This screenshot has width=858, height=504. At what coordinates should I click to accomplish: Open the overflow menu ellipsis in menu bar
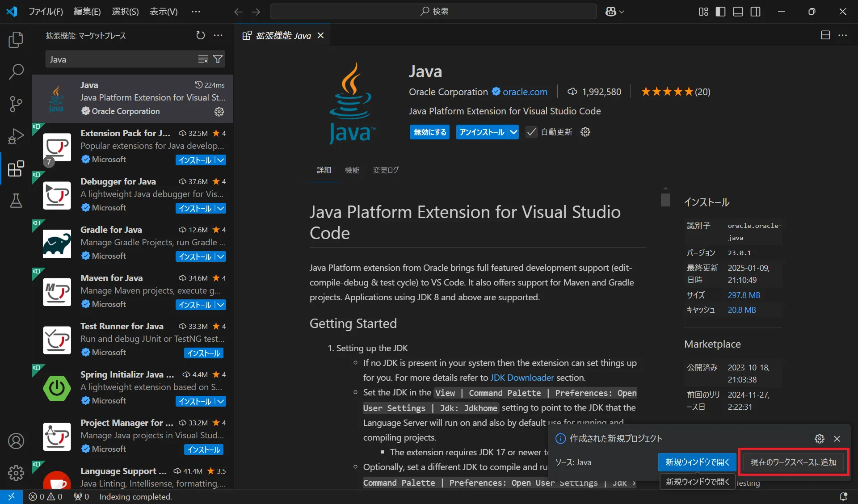pyautogui.click(x=196, y=12)
